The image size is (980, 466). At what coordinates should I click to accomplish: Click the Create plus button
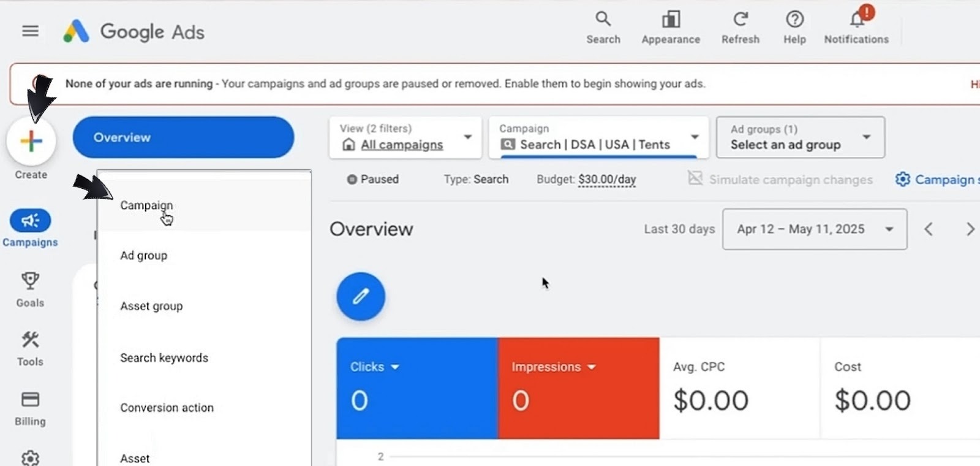pos(31,142)
